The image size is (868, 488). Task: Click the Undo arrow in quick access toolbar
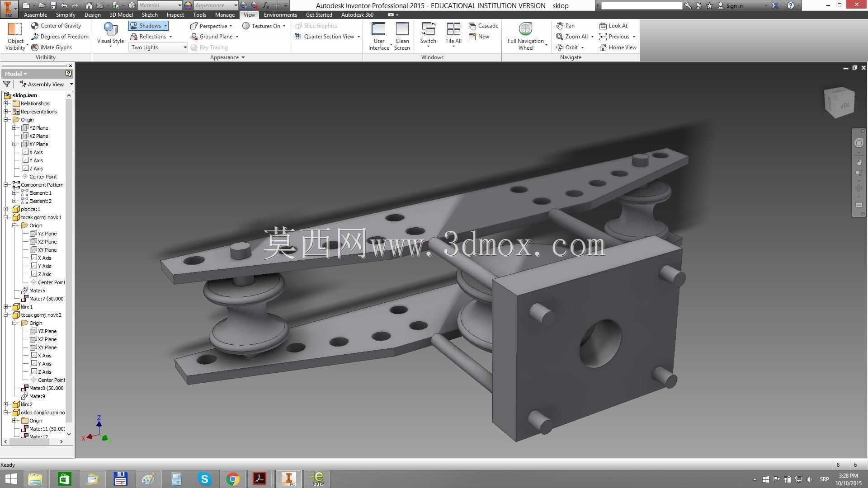coord(64,5)
